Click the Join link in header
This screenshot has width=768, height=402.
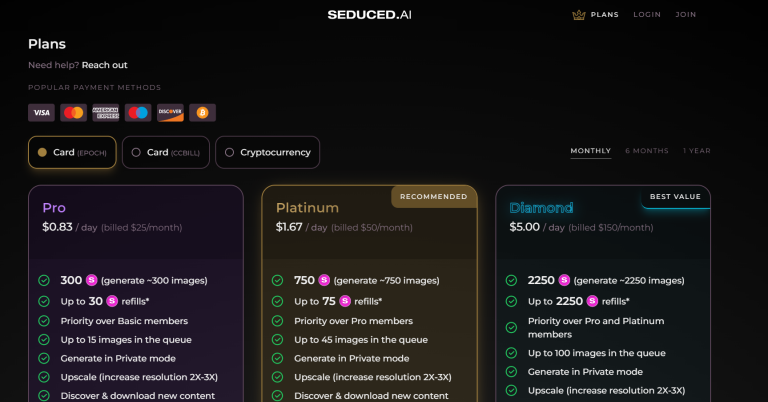686,15
